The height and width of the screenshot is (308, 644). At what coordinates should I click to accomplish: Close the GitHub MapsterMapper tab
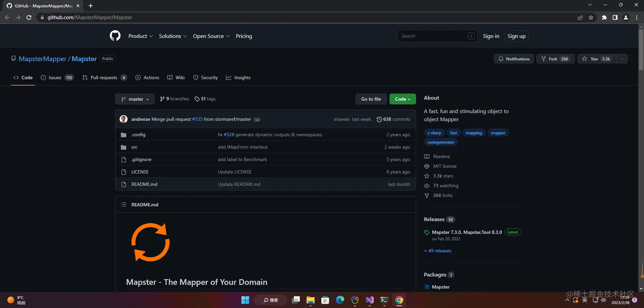(78, 6)
